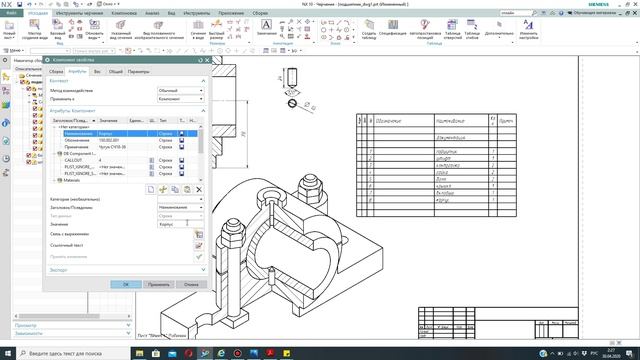Screen dimensions: 640x360
Task: Click the History clock sidebar icon
Action: (x=6, y=159)
